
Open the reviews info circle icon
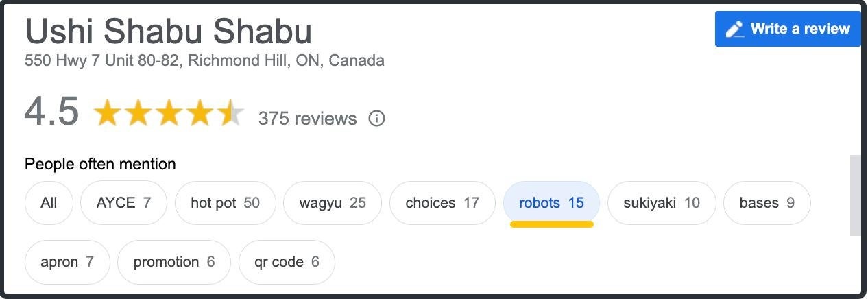click(x=376, y=119)
